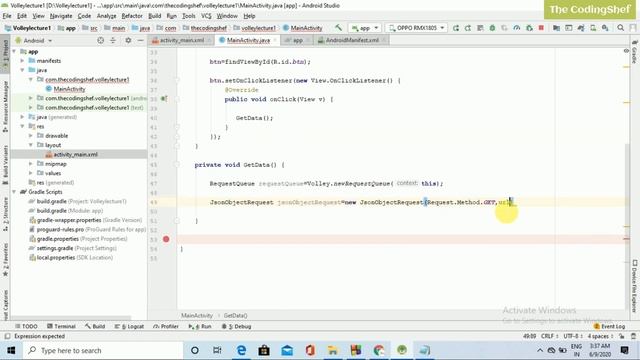The image size is (640, 360).
Task: Switch to the activity_main.xml editor tab
Action: pyautogui.click(x=182, y=40)
